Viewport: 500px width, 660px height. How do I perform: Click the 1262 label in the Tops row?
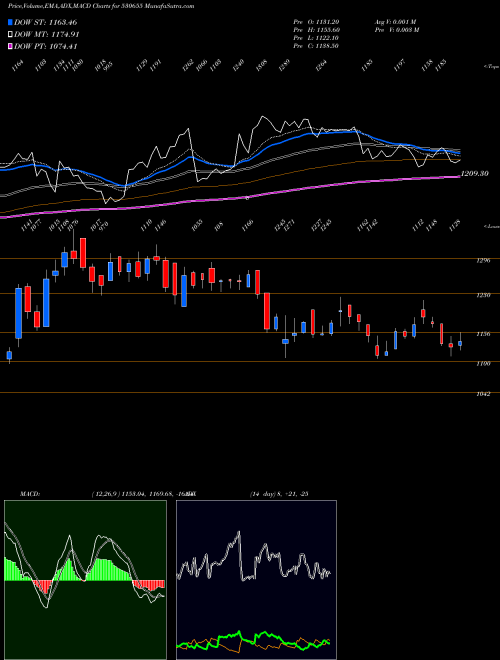point(188,65)
